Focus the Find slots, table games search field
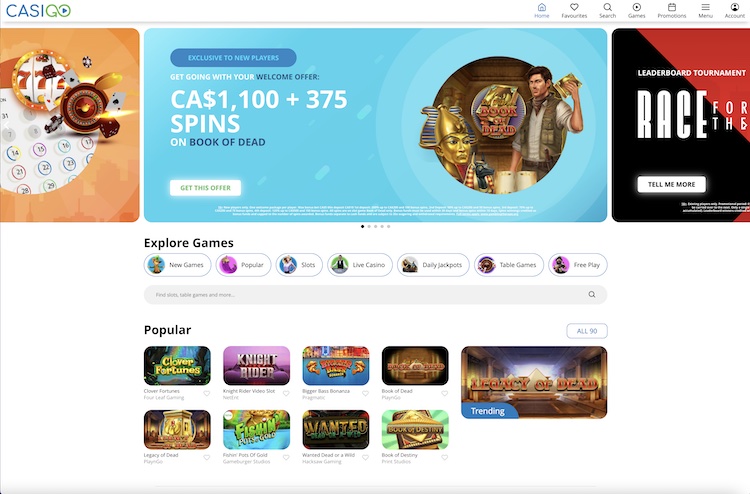 pyautogui.click(x=375, y=295)
